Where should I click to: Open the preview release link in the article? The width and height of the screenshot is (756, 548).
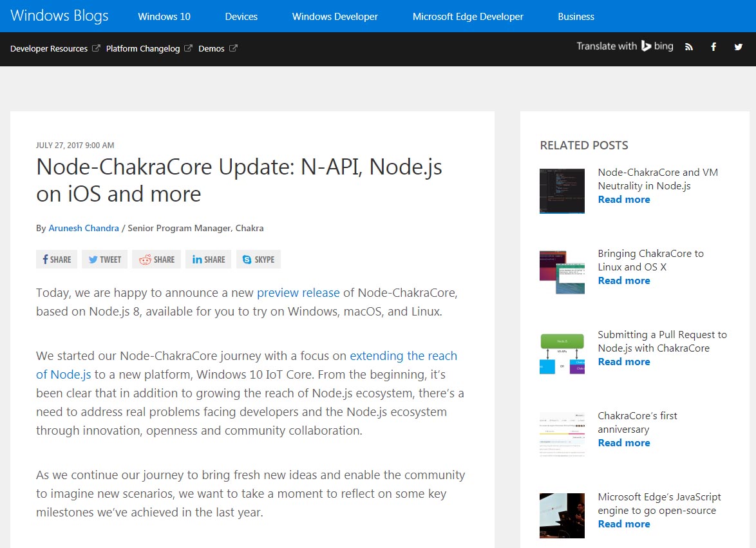(298, 292)
